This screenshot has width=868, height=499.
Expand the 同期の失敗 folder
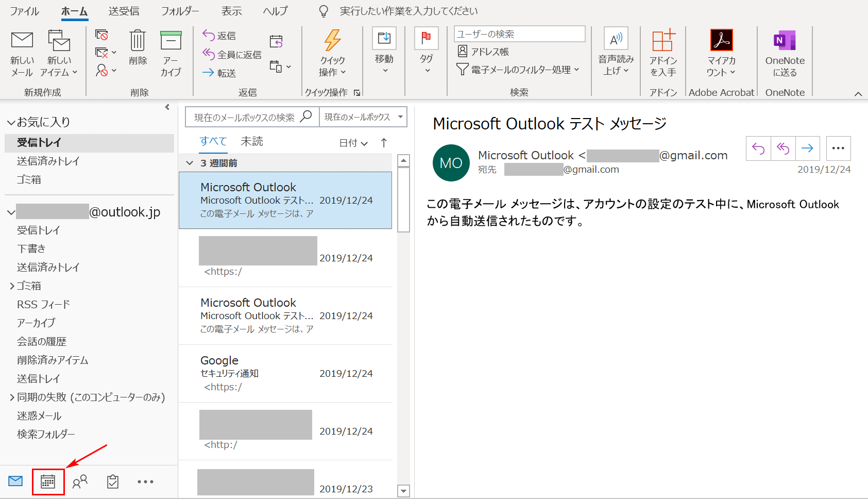12,397
